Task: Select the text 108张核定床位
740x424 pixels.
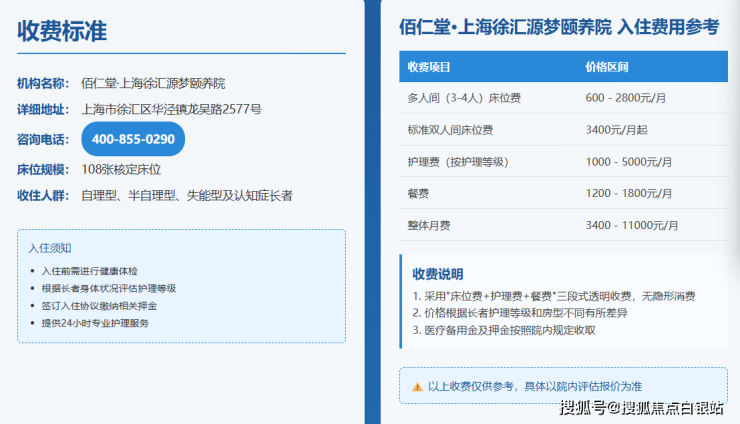Action: coord(121,170)
